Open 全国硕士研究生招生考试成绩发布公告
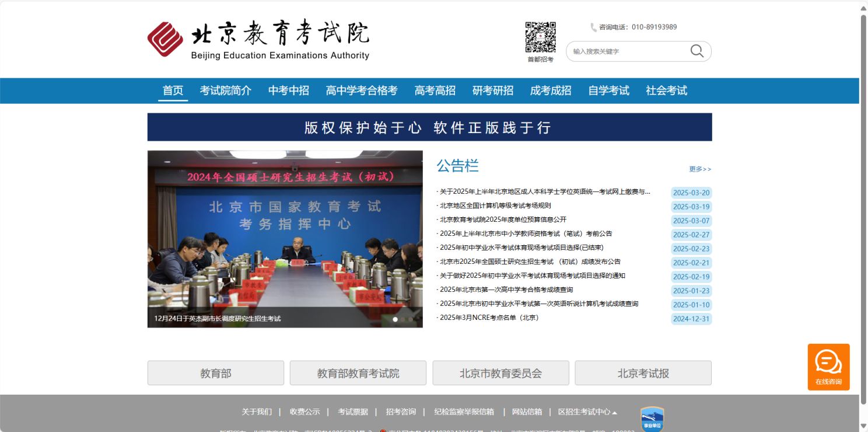The image size is (868, 432). click(530, 262)
